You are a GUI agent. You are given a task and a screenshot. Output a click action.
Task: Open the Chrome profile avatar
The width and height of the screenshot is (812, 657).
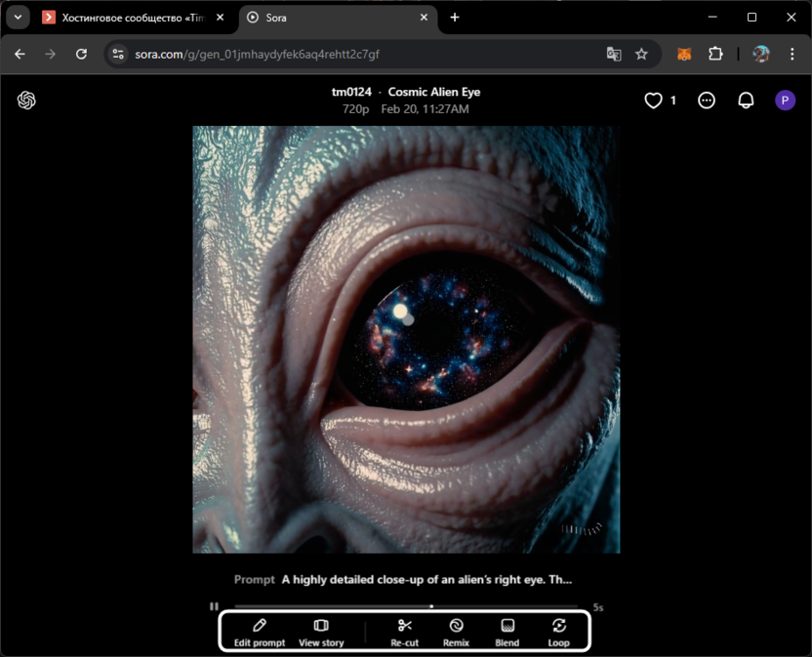(760, 54)
